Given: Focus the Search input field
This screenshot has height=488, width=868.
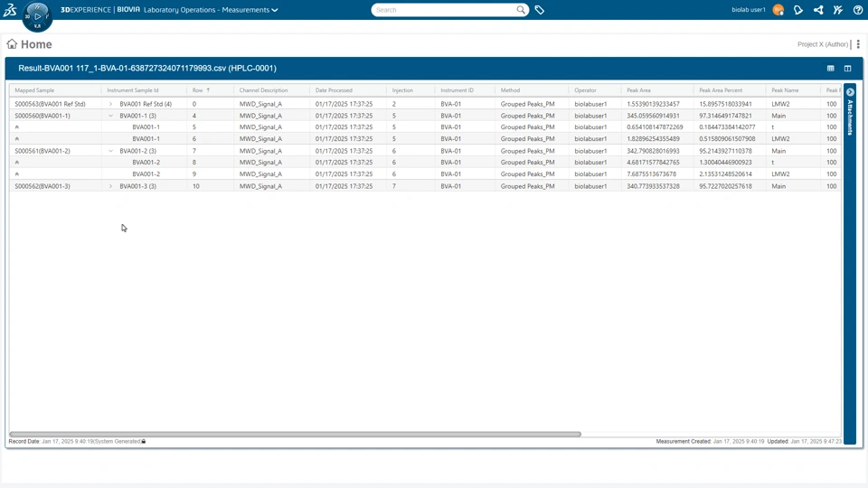Looking at the screenshot, I should point(443,10).
